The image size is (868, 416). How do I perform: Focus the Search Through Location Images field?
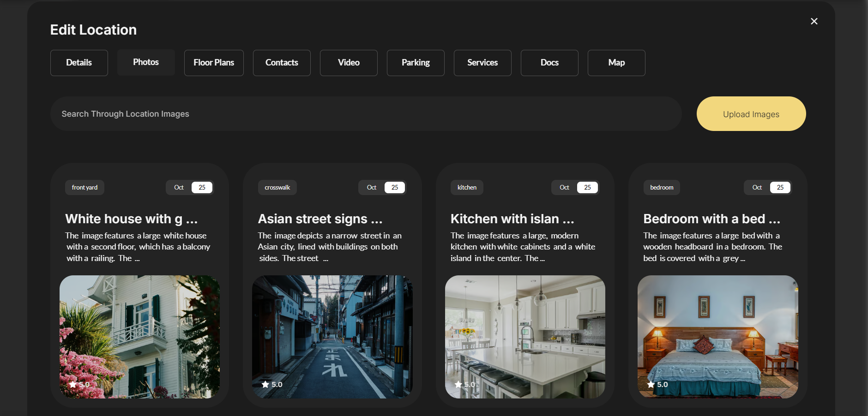(366, 114)
